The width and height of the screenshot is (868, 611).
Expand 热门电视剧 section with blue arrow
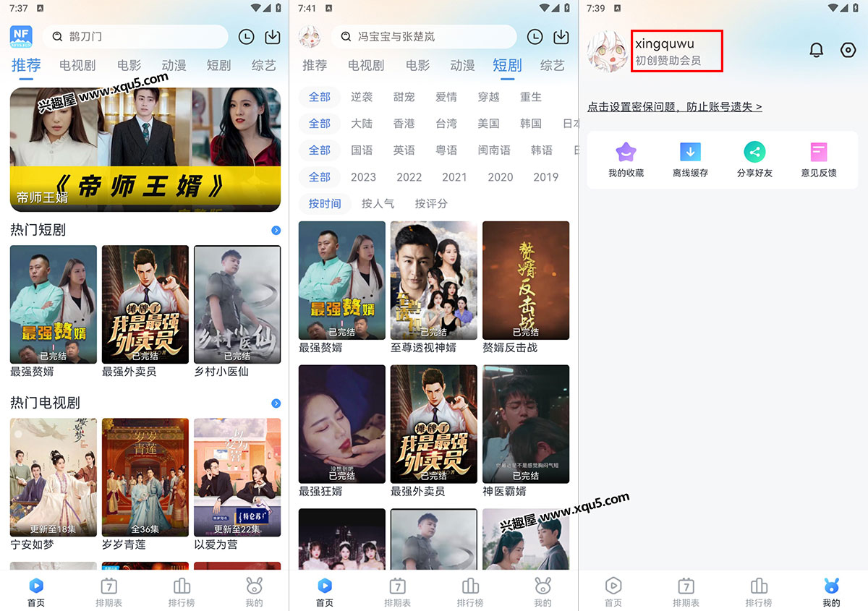(276, 403)
